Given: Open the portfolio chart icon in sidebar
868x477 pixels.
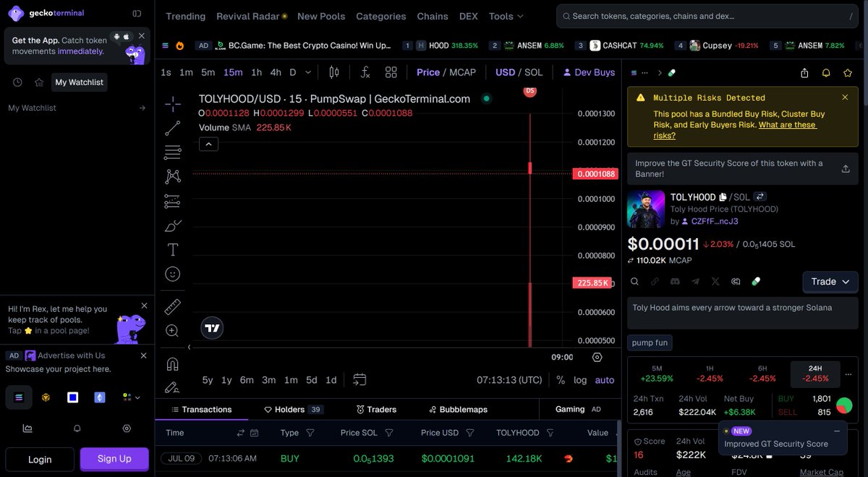Looking at the screenshot, I should [x=27, y=429].
